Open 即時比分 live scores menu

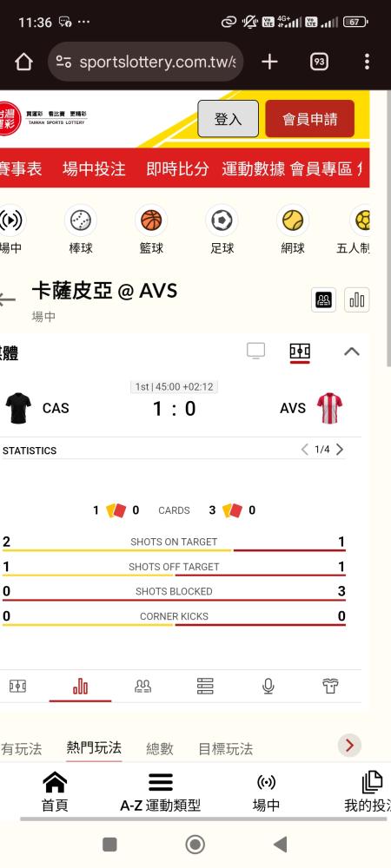177,169
